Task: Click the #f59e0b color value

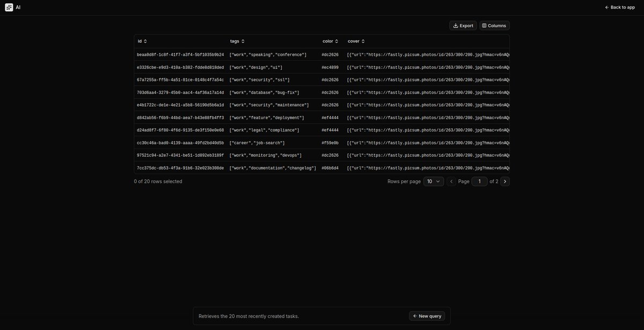Action: [x=330, y=143]
